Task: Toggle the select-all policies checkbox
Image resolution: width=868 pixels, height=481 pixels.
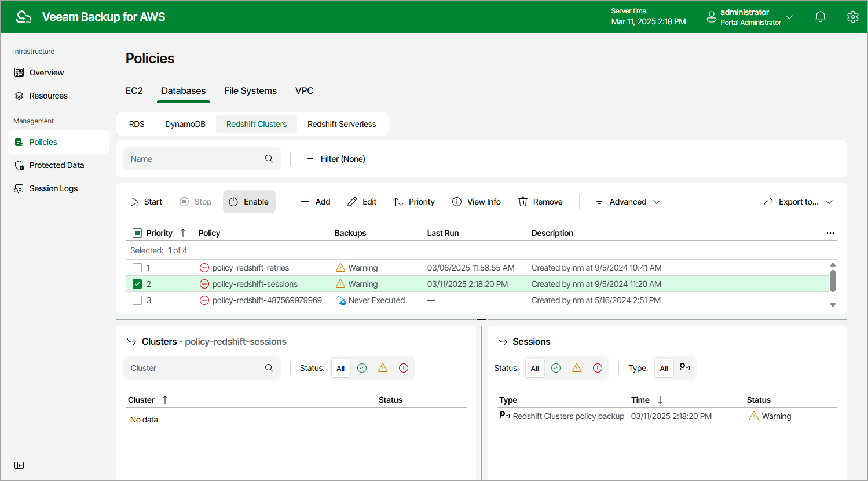Action: point(137,233)
